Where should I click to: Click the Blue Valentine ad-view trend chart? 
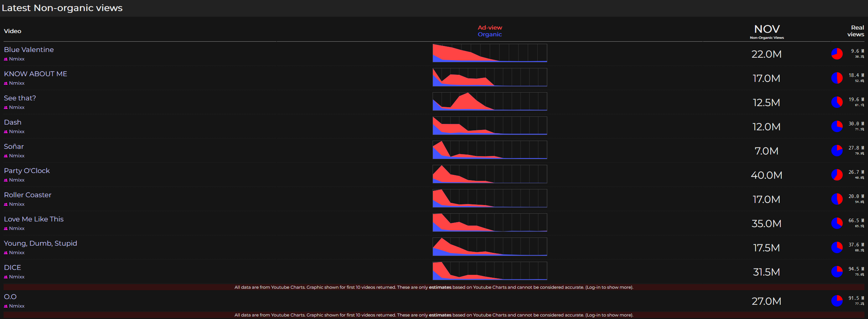(490, 53)
